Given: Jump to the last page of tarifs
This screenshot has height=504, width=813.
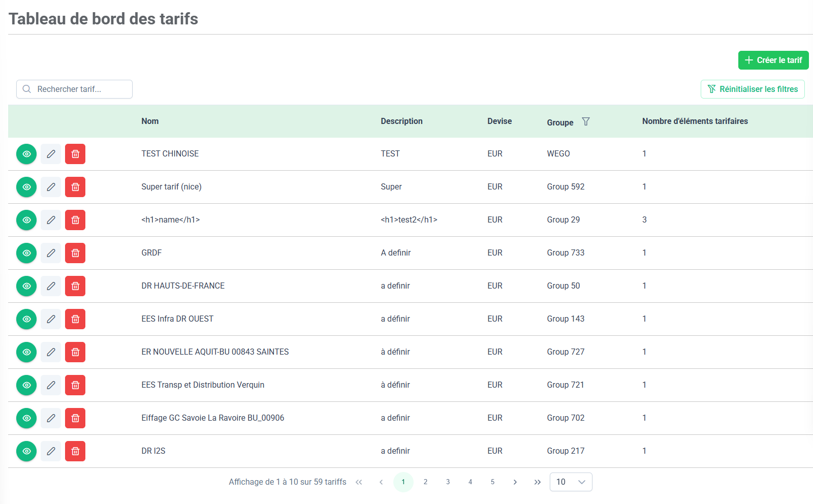Looking at the screenshot, I should click(537, 482).
